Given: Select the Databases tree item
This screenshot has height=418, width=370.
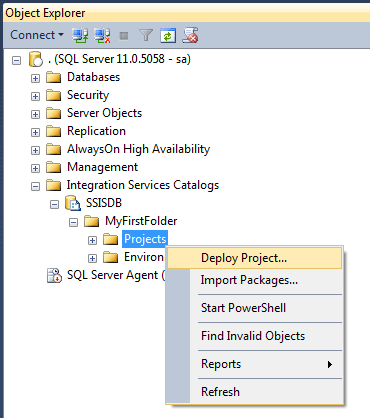Looking at the screenshot, I should pos(93,77).
